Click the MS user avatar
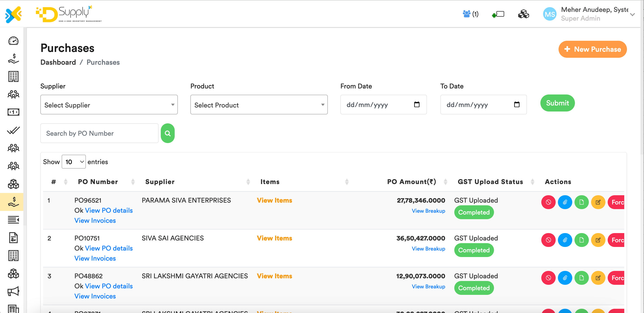This screenshot has width=644, height=313. coord(550,14)
